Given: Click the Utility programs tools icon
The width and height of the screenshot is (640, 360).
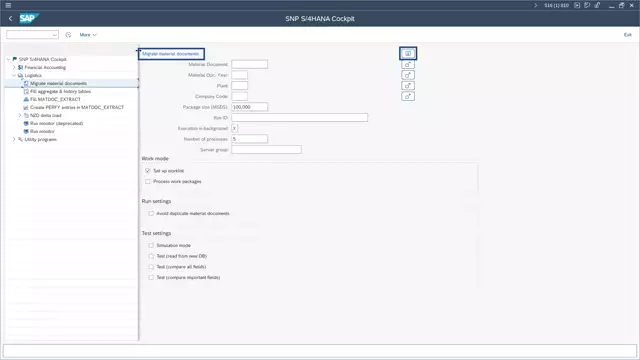Looking at the screenshot, I should click(20, 140).
